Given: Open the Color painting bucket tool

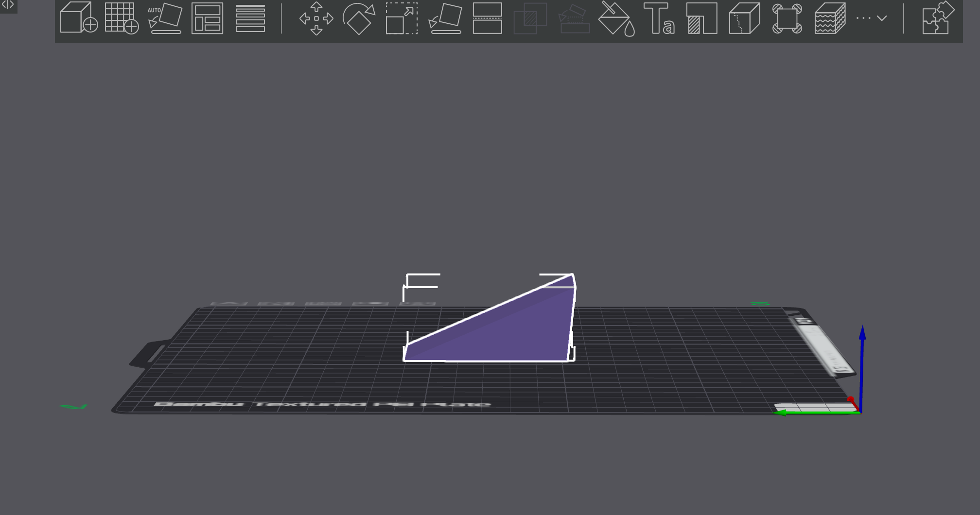Looking at the screenshot, I should click(616, 18).
